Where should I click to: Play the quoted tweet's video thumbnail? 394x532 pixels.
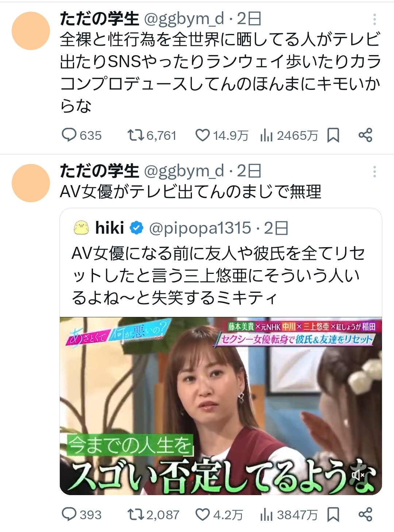pyautogui.click(x=221, y=406)
